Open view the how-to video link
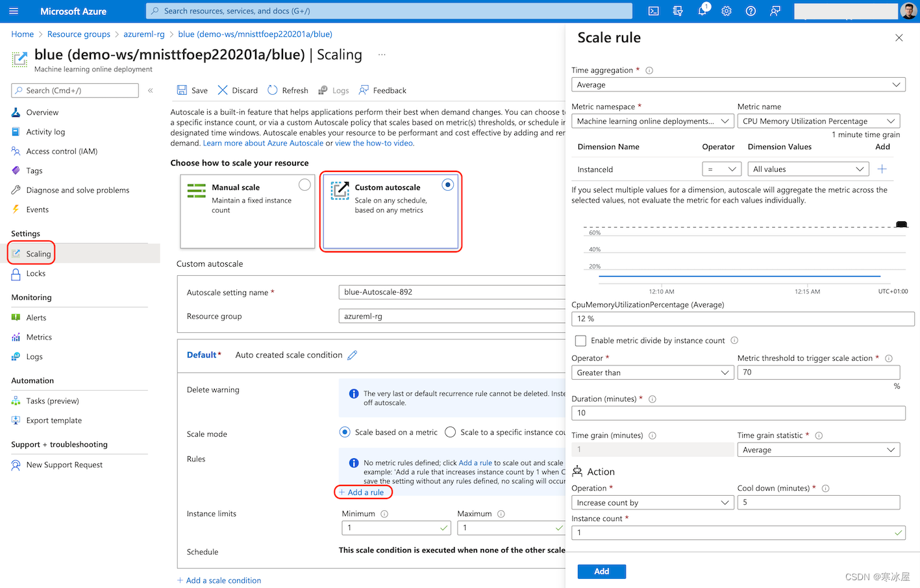The height and width of the screenshot is (588, 920). click(x=374, y=143)
